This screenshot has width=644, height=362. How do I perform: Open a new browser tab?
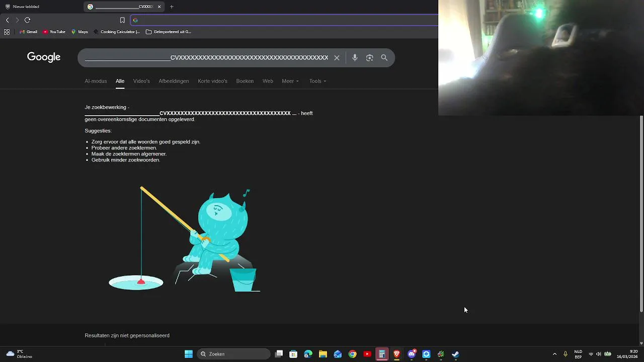pos(172,7)
